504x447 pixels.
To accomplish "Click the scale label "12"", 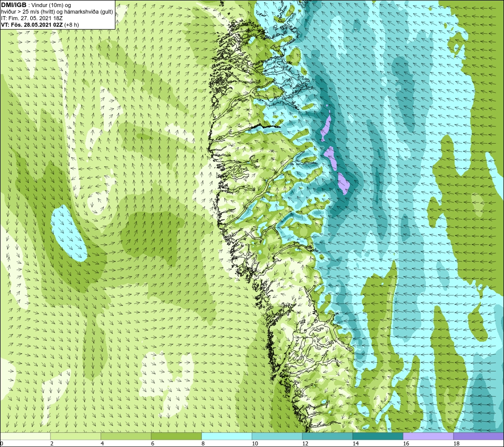I will (305, 443).
